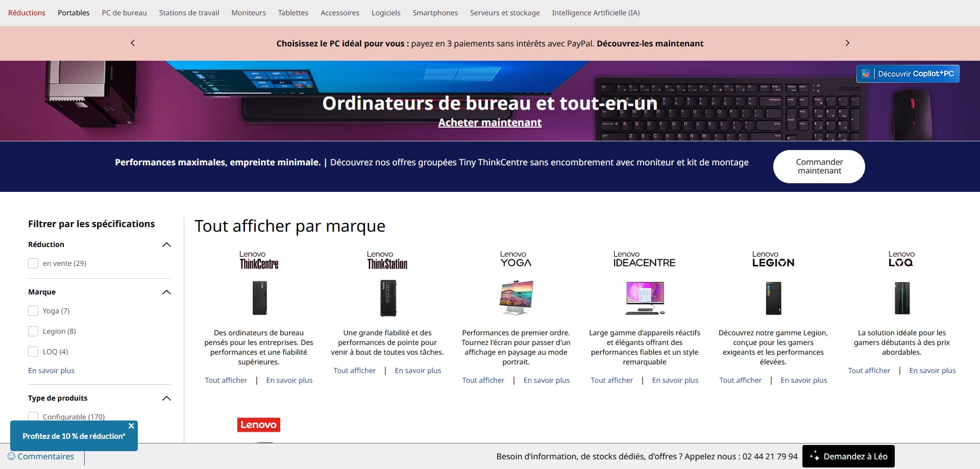Click Tout afficher for ThinkCentre
Image resolution: width=980 pixels, height=469 pixels.
[226, 380]
